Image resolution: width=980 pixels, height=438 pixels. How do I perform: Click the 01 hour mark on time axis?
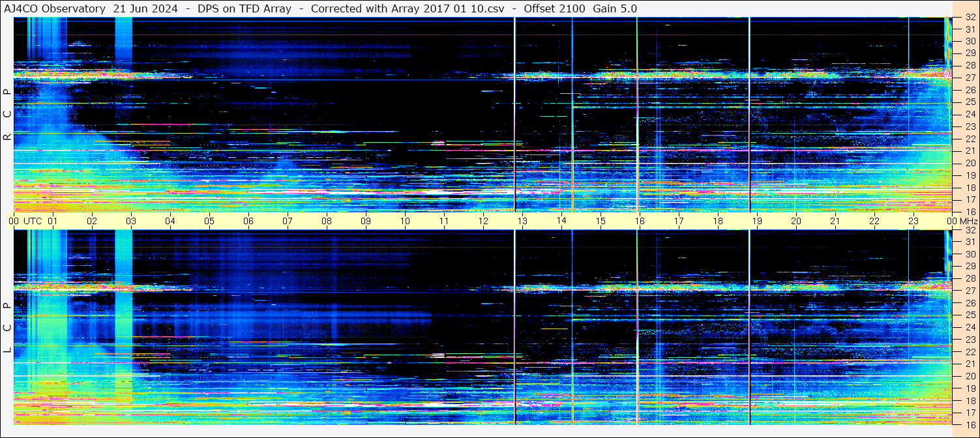coord(53,221)
